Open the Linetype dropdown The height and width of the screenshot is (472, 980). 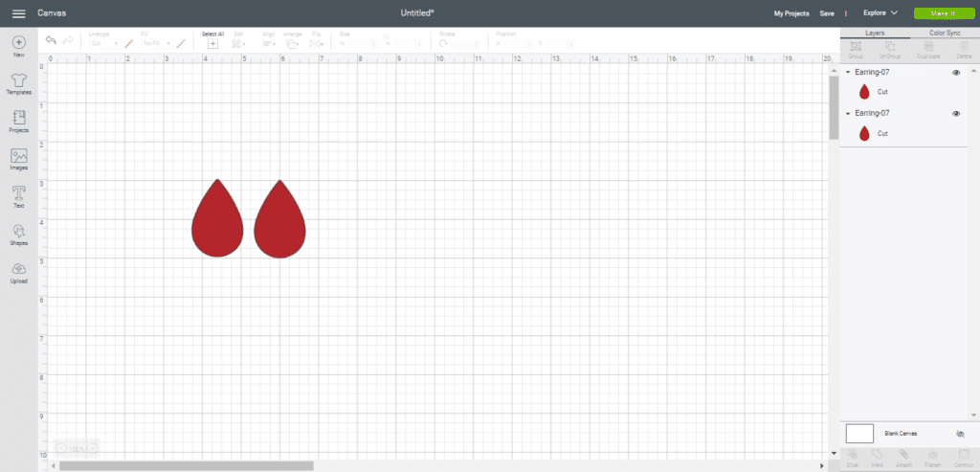pyautogui.click(x=104, y=43)
